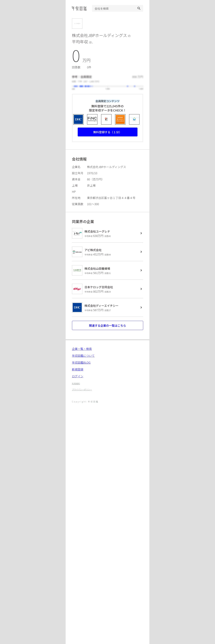Click the 年収図鑑 site logo
This screenshot has width=215, height=644.
pyautogui.click(x=79, y=9)
